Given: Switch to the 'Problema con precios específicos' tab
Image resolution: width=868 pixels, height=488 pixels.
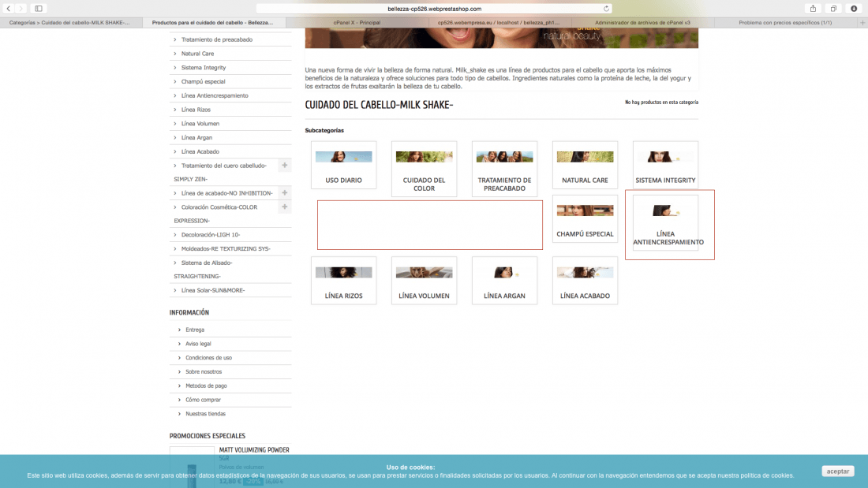Looking at the screenshot, I should (x=785, y=23).
